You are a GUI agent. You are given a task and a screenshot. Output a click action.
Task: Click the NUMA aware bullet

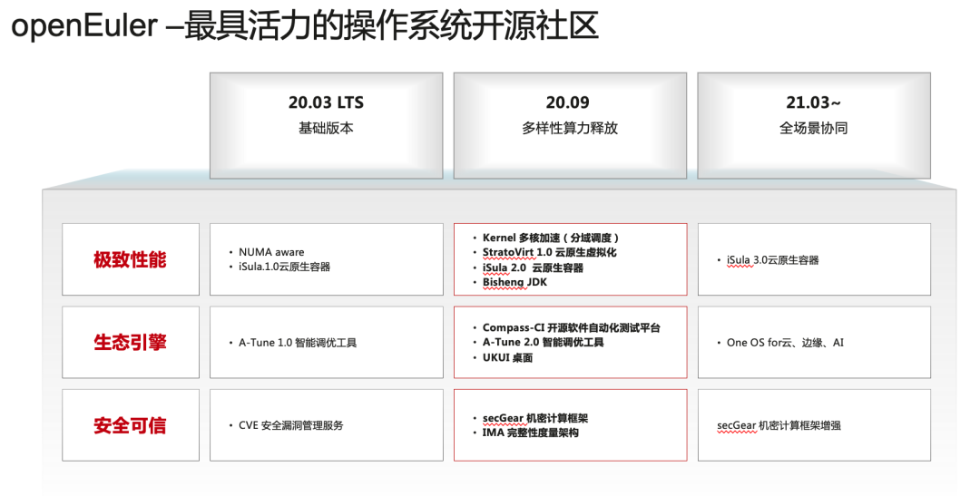tap(271, 252)
